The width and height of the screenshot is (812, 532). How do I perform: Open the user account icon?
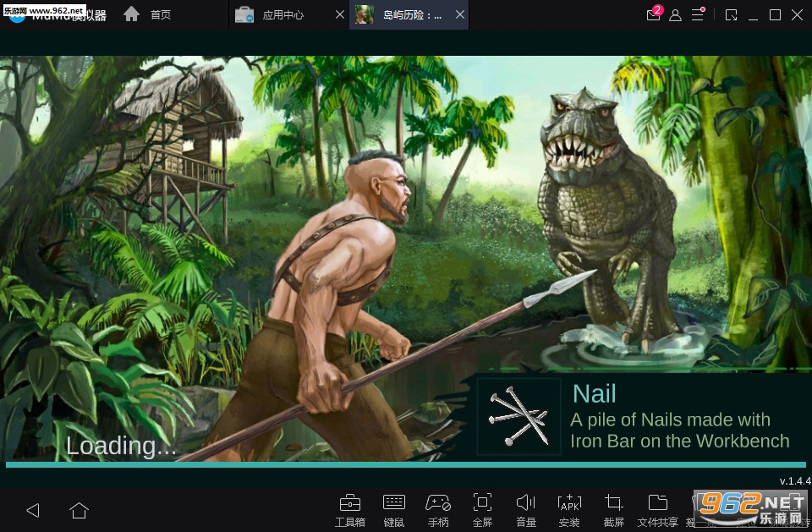click(675, 15)
